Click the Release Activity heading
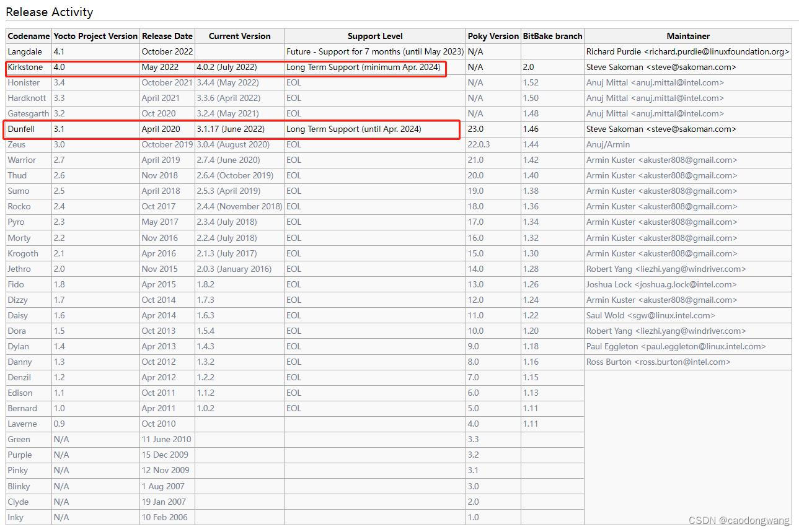This screenshot has width=799, height=532. [50, 12]
